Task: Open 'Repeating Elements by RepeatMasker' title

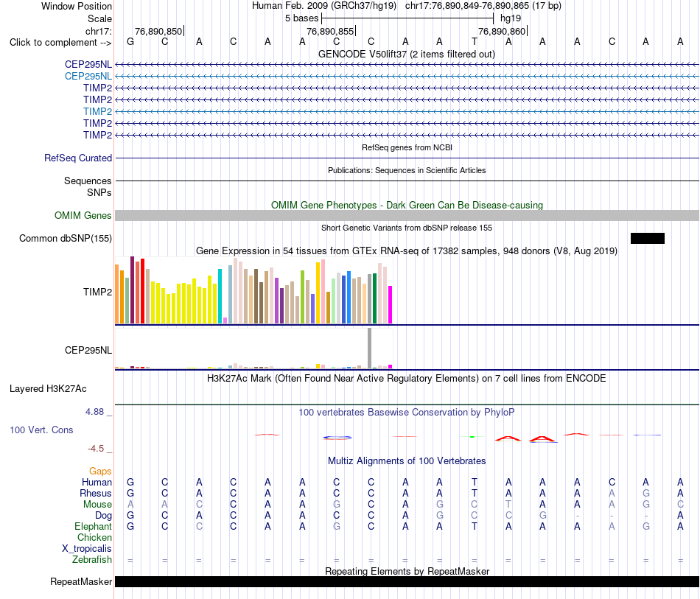Action: point(407,571)
